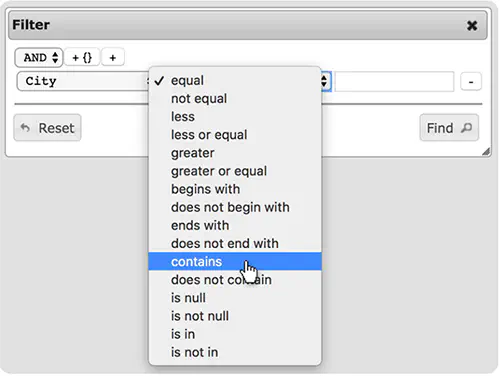This screenshot has width=500, height=376.
Task: Add a new rule with the plus button
Action: click(113, 57)
